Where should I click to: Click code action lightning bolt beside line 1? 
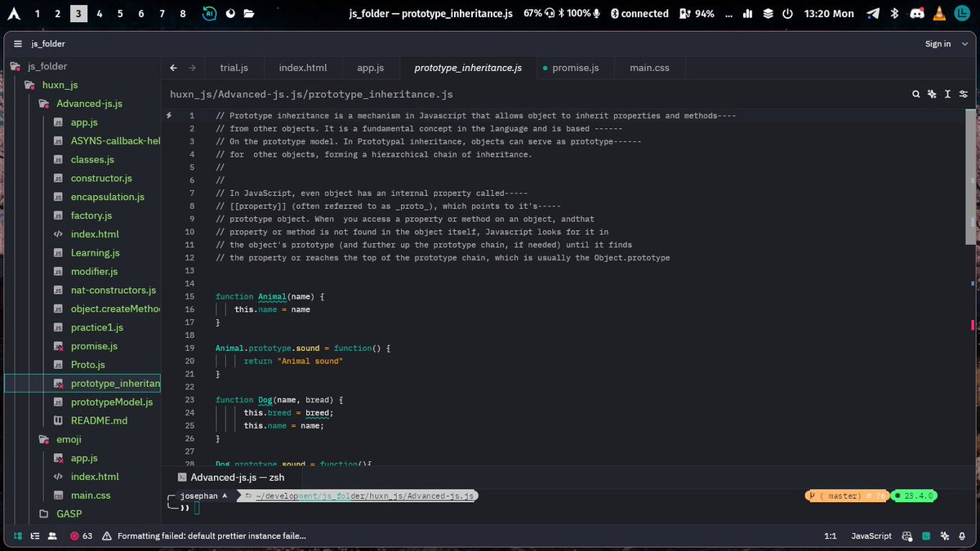point(169,116)
